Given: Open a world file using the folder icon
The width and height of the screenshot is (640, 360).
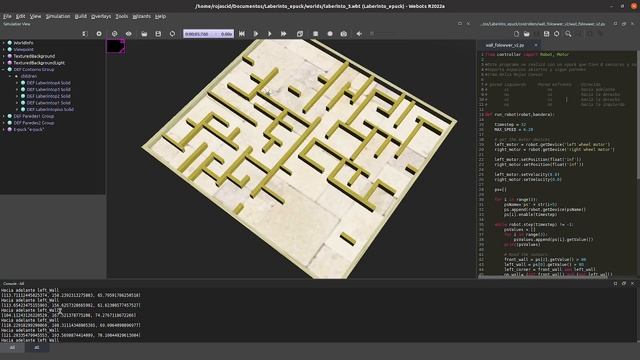Looking at the screenshot, I should pyautogui.click(x=144, y=34).
